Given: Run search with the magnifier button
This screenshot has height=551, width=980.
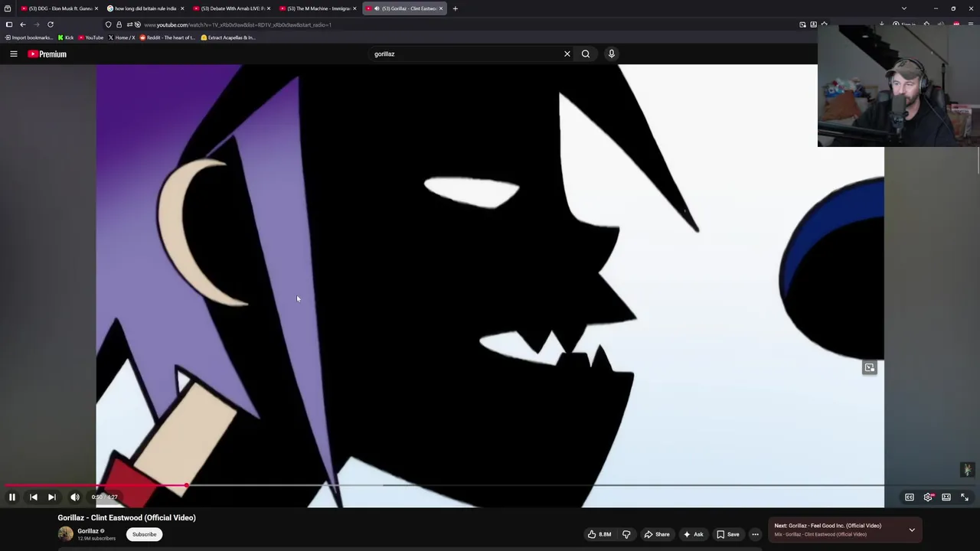Looking at the screenshot, I should [x=586, y=54].
